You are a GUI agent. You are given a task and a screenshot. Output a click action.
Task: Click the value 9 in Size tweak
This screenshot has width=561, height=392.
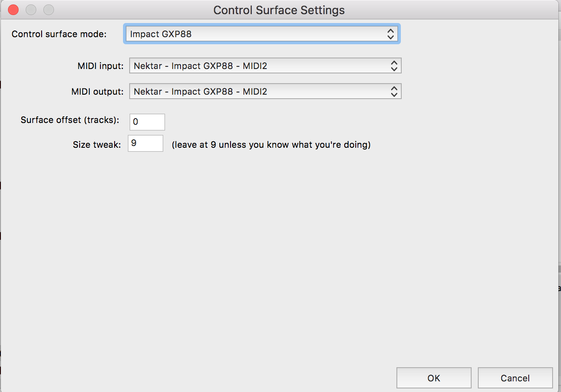tap(134, 143)
